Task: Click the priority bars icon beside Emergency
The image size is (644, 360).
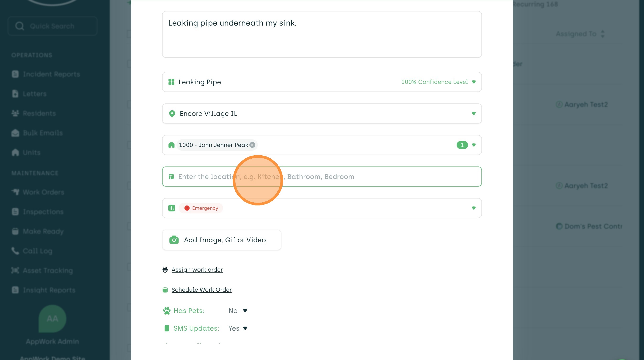Action: [x=171, y=208]
